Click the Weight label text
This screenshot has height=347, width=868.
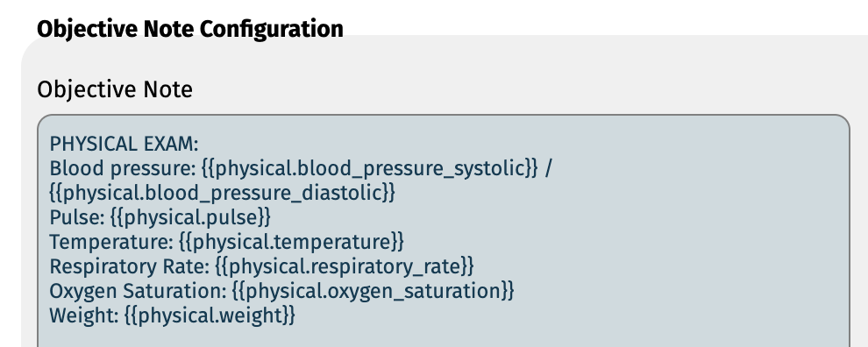click(x=84, y=315)
